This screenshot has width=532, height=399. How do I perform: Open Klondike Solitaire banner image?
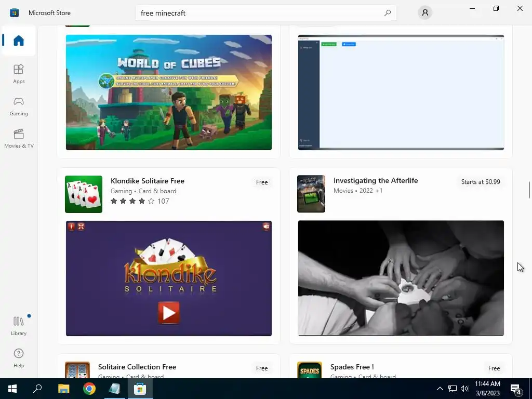pyautogui.click(x=169, y=278)
